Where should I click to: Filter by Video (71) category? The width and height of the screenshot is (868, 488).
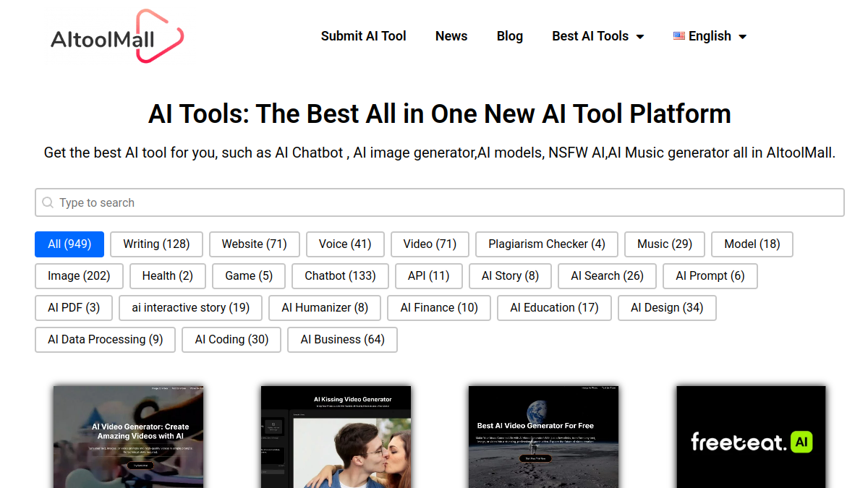[x=430, y=244]
